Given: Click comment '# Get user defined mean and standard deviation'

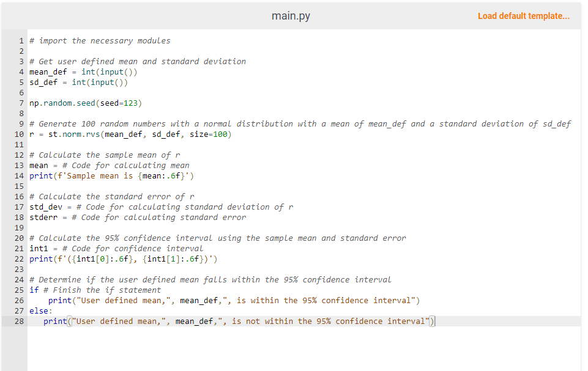Looking at the screenshot, I should [x=138, y=62].
